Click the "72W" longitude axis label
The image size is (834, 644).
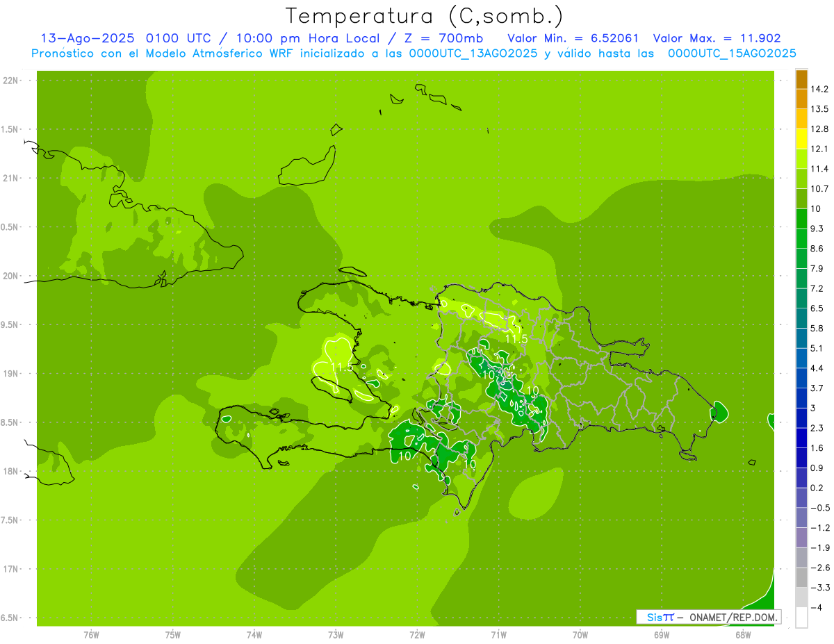coord(417,634)
